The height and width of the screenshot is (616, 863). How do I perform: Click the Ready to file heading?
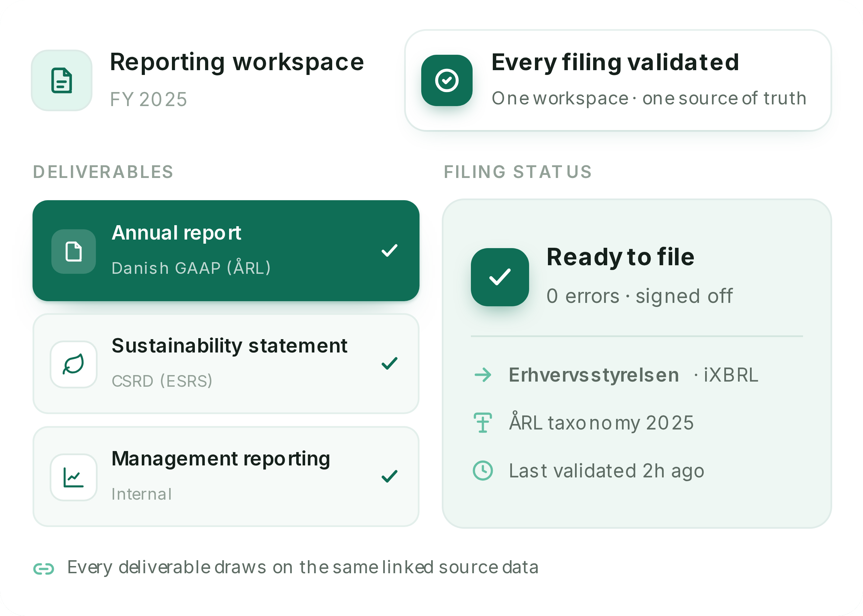coord(621,257)
